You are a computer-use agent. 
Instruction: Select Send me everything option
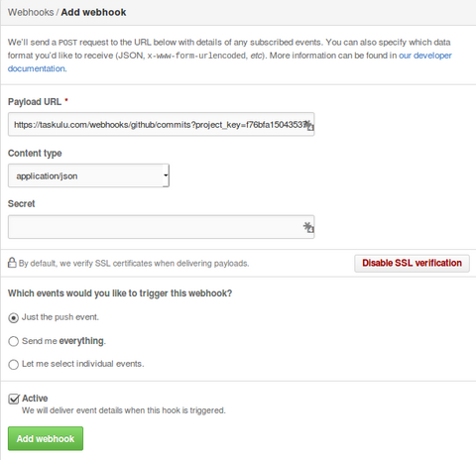point(13,341)
